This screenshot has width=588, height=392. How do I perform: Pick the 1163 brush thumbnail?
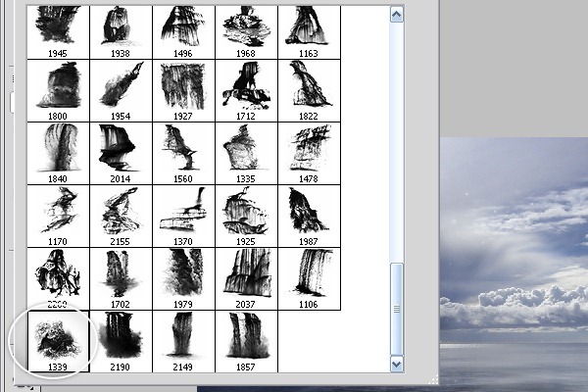pos(309,32)
